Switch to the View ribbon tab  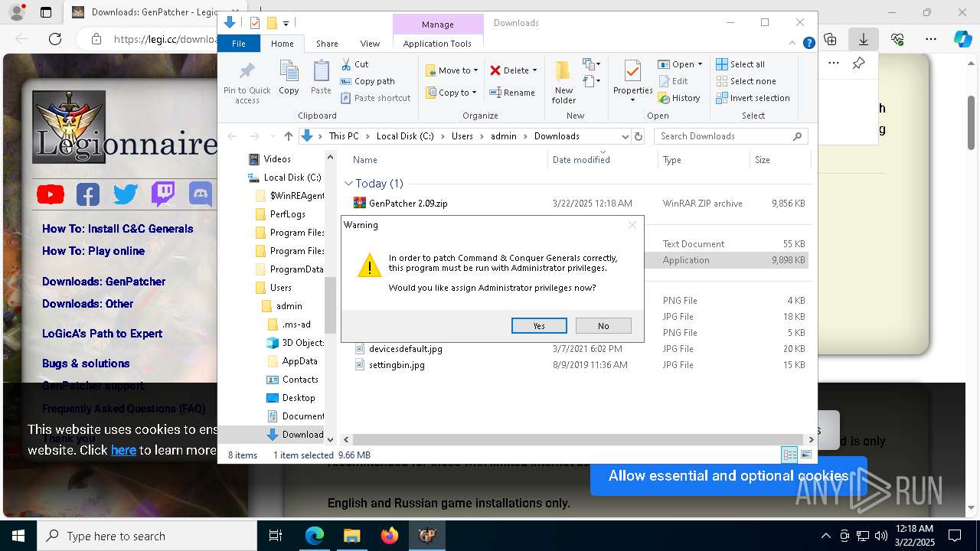click(x=370, y=44)
